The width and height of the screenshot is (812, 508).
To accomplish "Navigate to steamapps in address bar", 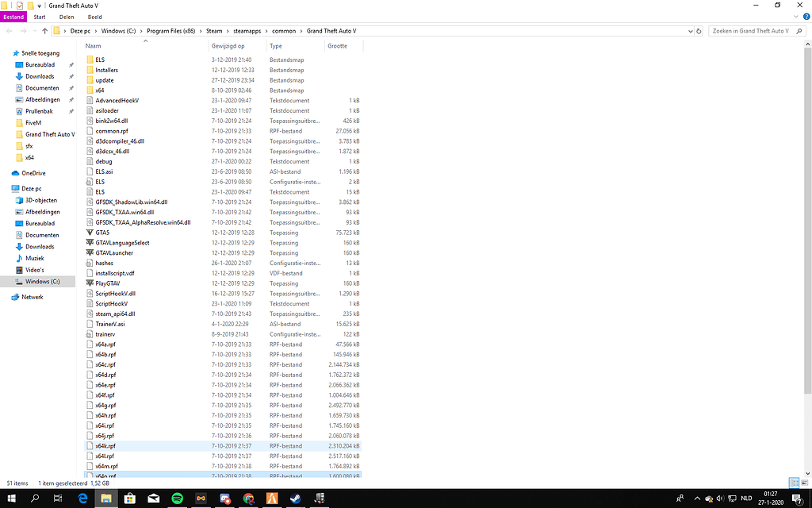I will pyautogui.click(x=247, y=31).
